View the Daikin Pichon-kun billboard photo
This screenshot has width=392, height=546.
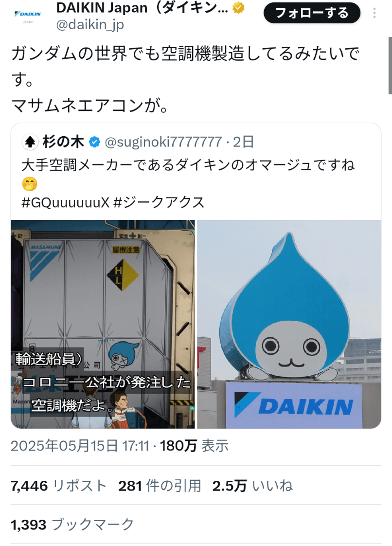(x=289, y=324)
